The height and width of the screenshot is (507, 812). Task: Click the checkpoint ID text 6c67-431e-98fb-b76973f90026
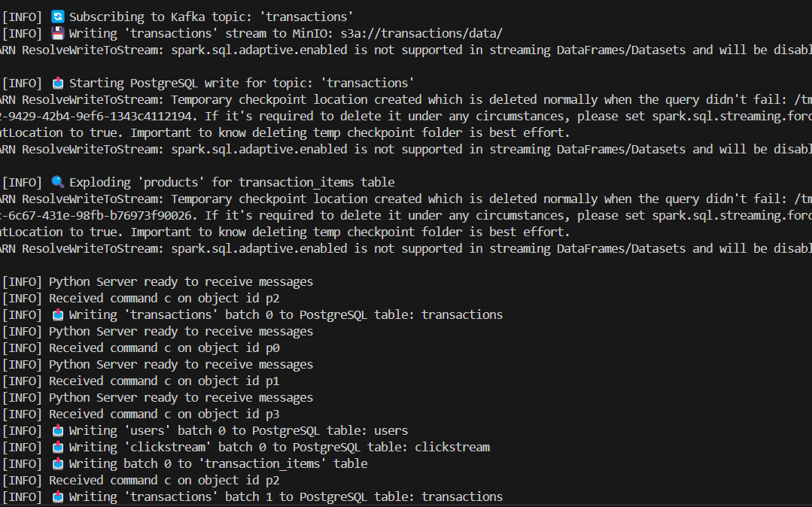coord(100,215)
